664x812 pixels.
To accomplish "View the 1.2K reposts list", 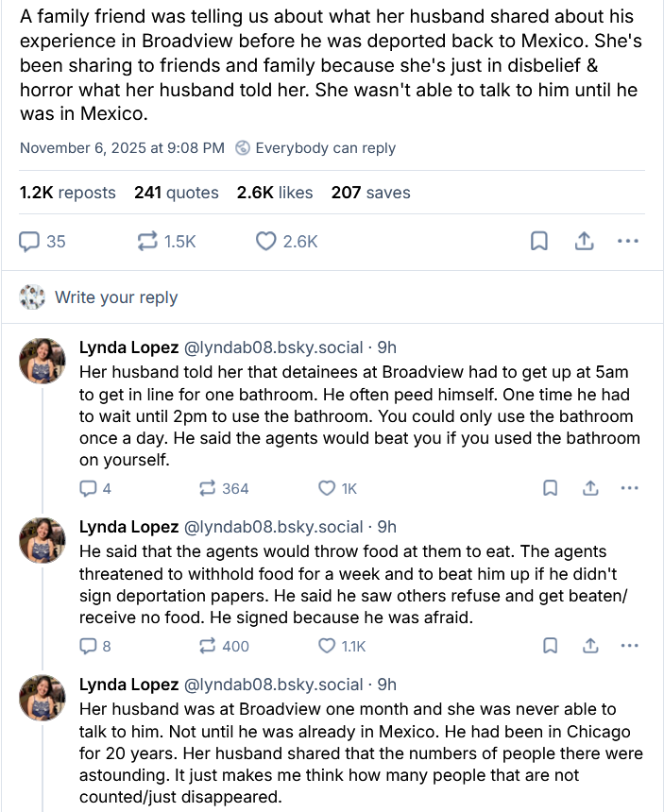I will pos(67,193).
